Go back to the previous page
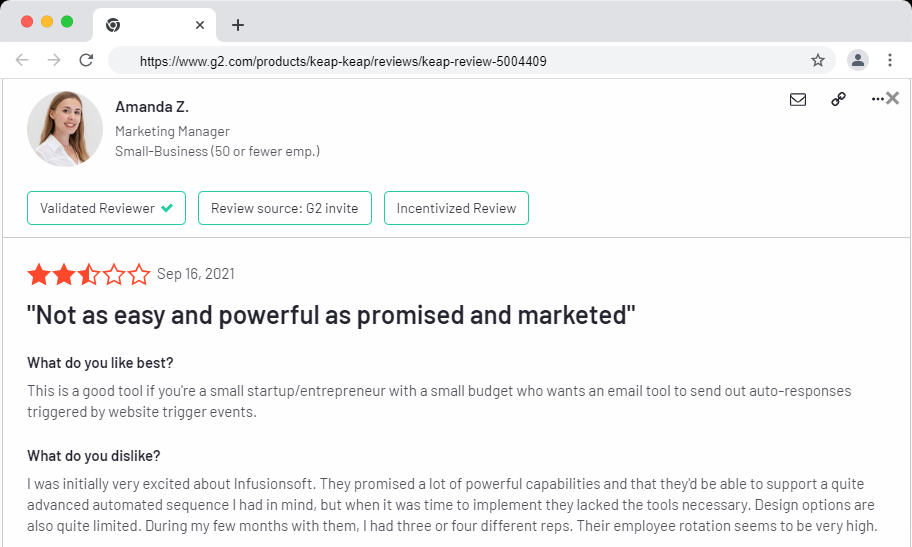This screenshot has width=912, height=547. point(22,60)
